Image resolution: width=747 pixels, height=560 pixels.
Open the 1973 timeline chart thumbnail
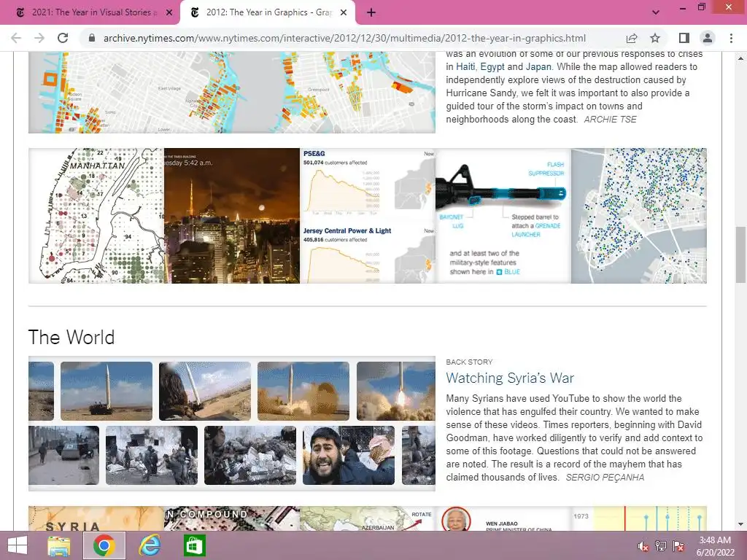coord(639,518)
